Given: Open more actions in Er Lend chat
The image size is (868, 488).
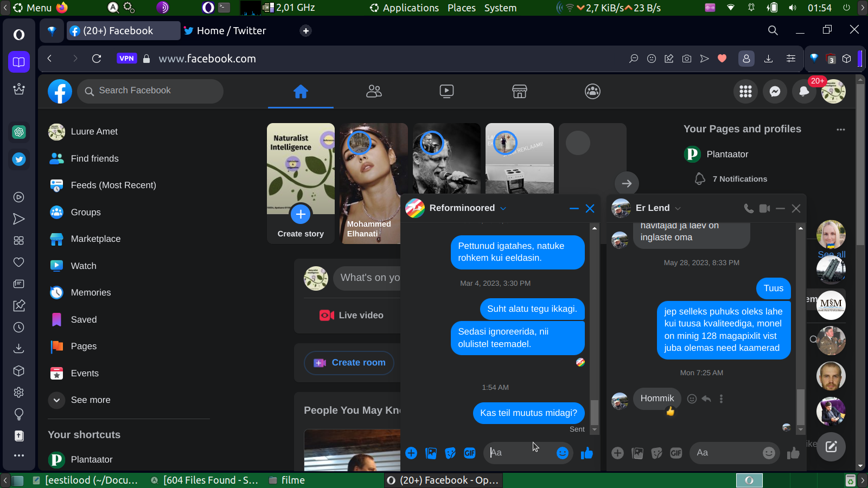Looking at the screenshot, I should (x=617, y=453).
